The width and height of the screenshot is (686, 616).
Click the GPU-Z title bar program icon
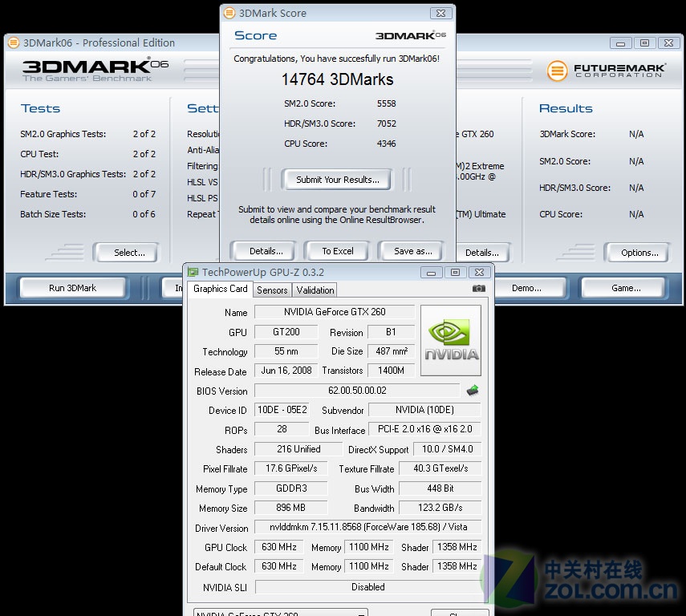(x=193, y=272)
